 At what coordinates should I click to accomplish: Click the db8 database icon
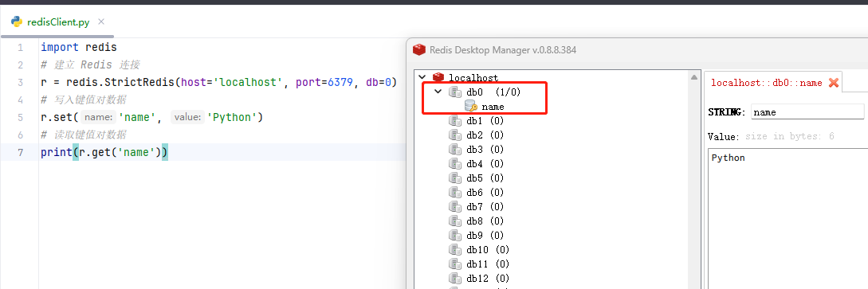(x=455, y=221)
